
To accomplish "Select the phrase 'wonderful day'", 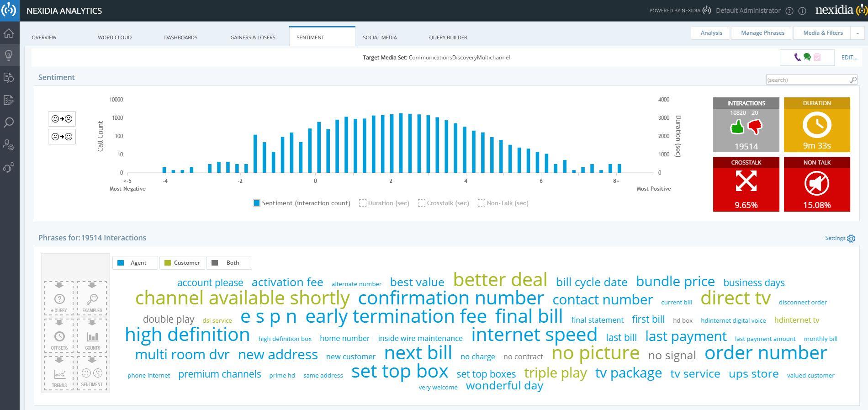I will (504, 386).
